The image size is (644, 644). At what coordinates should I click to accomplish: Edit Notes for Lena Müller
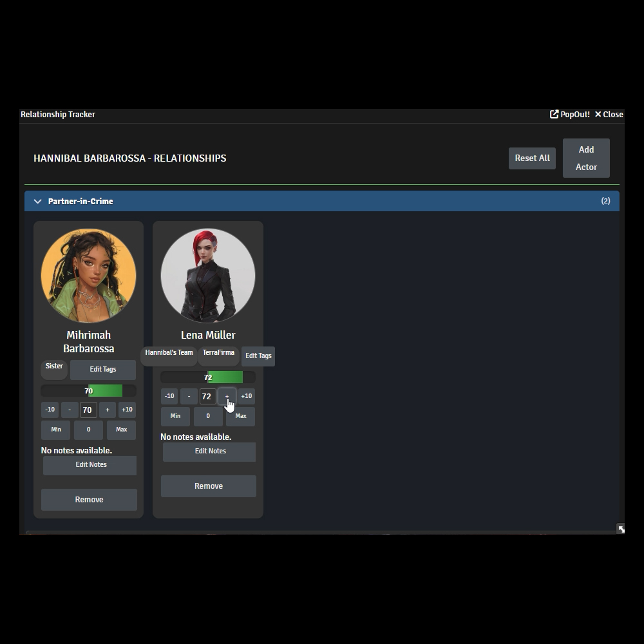pyautogui.click(x=209, y=451)
